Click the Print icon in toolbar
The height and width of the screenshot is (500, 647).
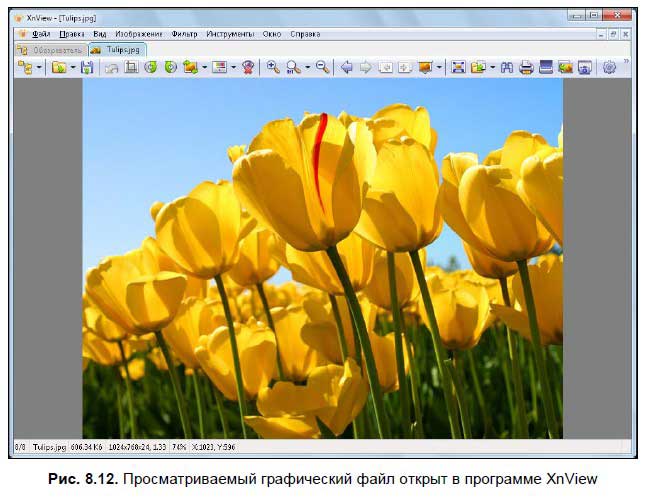click(526, 68)
